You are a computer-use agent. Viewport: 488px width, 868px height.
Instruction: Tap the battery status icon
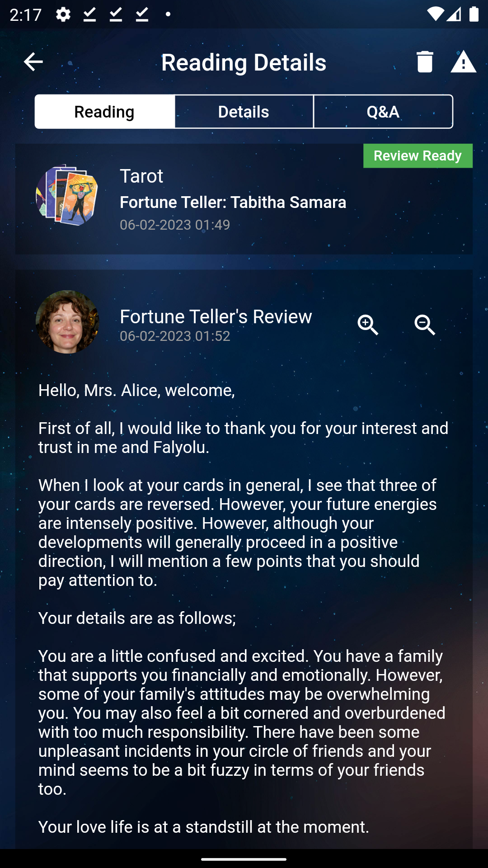pos(474,14)
